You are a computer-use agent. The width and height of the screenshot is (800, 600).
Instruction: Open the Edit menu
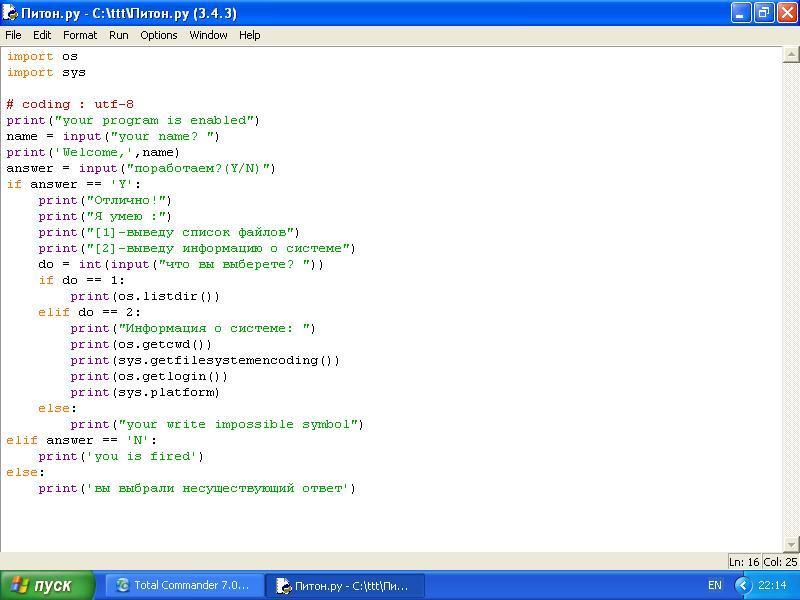coord(42,35)
